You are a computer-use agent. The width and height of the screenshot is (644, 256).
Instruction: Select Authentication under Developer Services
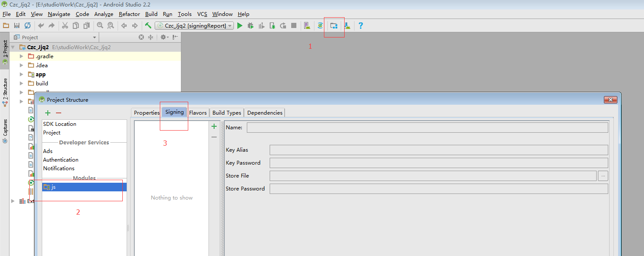(x=61, y=159)
